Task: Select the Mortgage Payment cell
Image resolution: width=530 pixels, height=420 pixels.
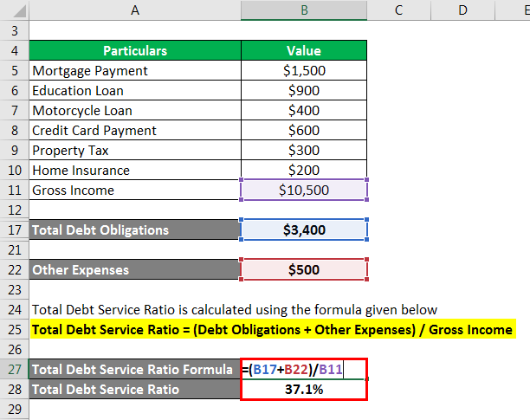Action: pyautogui.click(x=135, y=71)
